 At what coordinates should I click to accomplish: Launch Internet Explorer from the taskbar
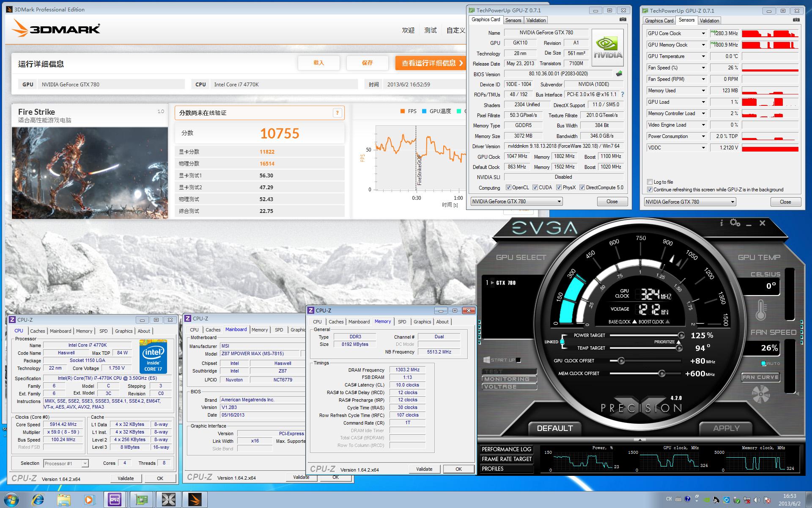point(37,500)
